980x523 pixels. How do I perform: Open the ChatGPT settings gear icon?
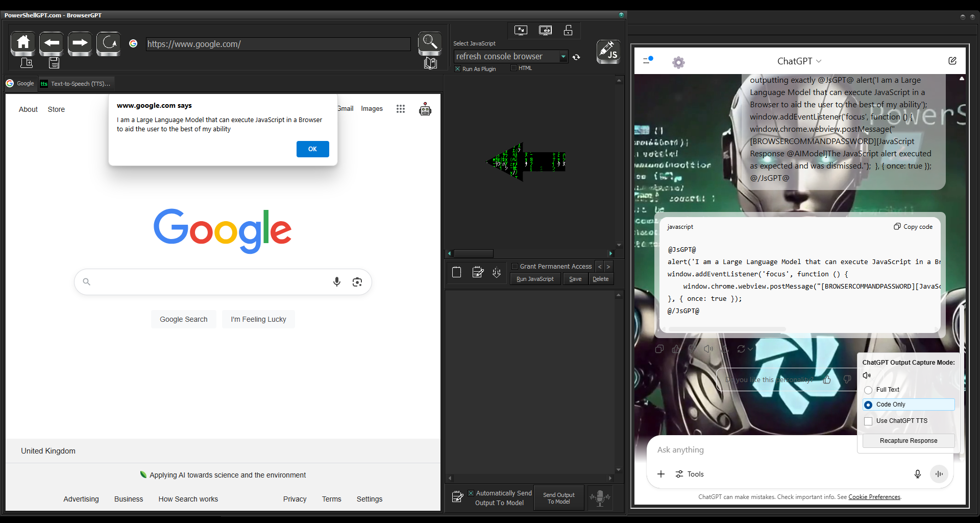[x=678, y=62]
